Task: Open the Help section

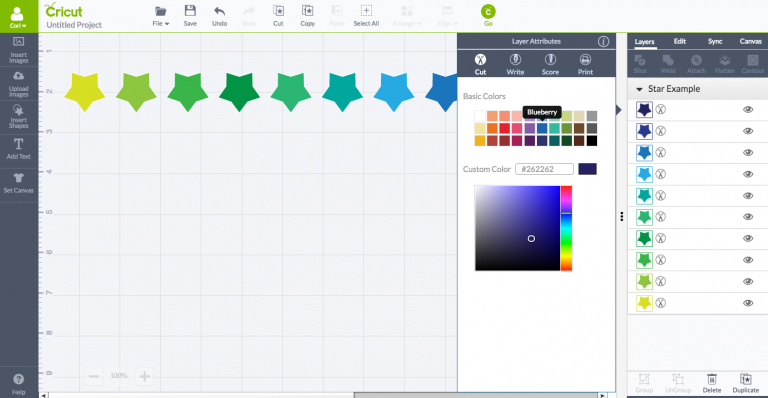Action: pyautogui.click(x=19, y=384)
